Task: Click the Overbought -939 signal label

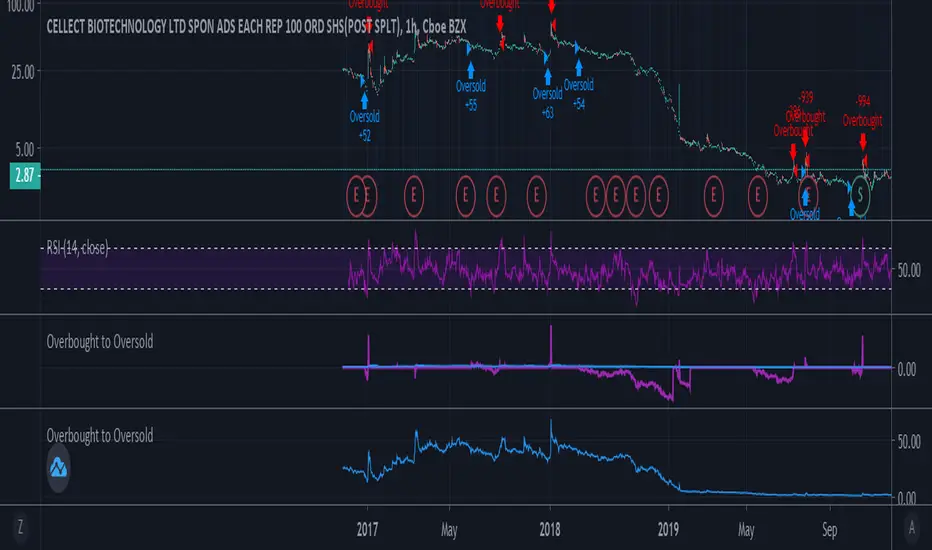Action: tap(806, 106)
